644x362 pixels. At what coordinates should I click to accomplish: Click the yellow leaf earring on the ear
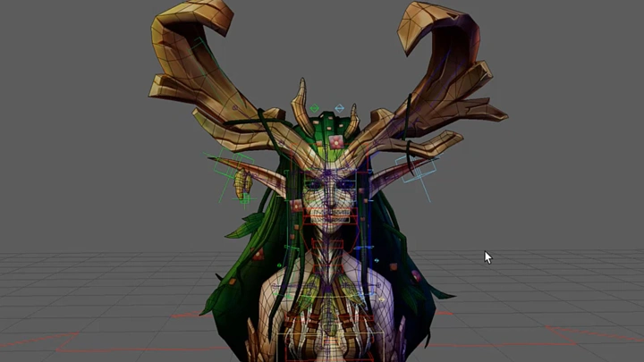243,182
